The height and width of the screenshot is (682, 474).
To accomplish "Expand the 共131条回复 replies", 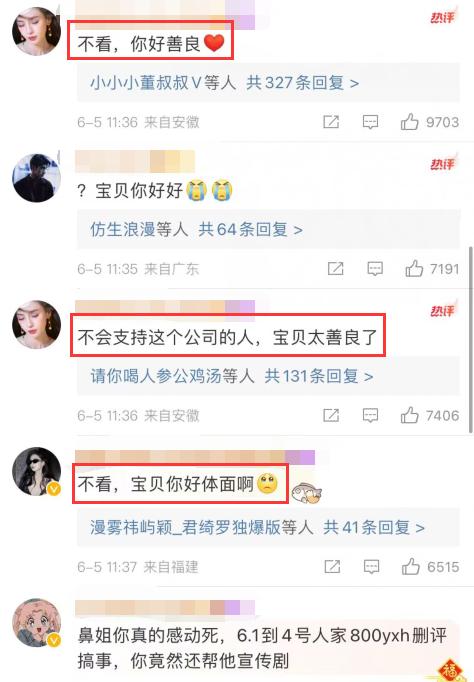I will point(319,376).
